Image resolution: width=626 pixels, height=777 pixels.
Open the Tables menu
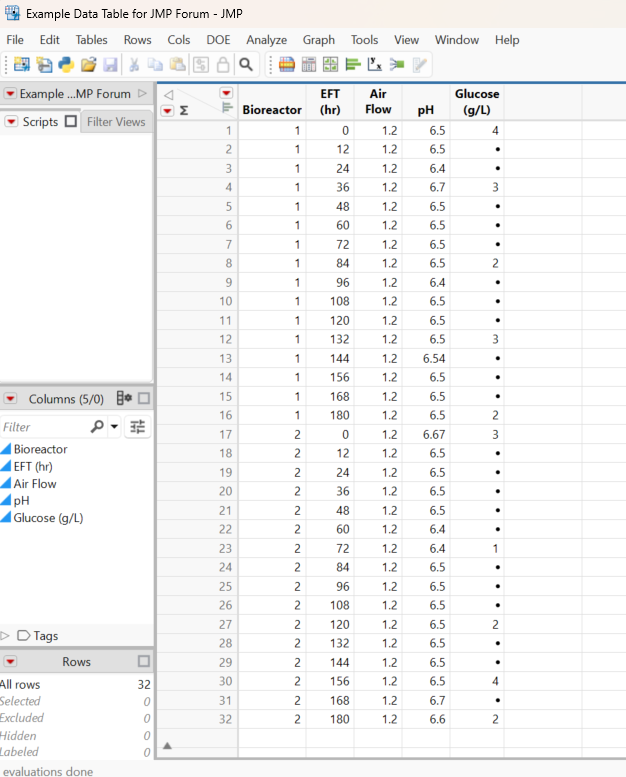pyautogui.click(x=91, y=40)
